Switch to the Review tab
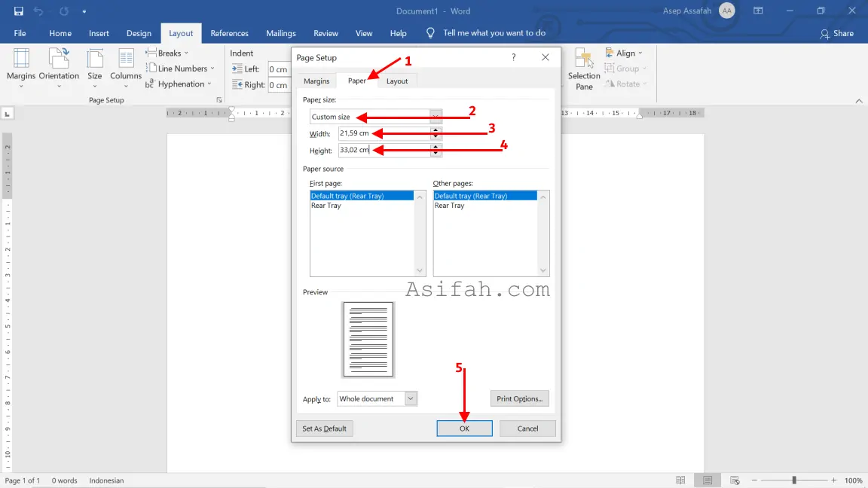The height and width of the screenshot is (488, 868). tap(325, 33)
